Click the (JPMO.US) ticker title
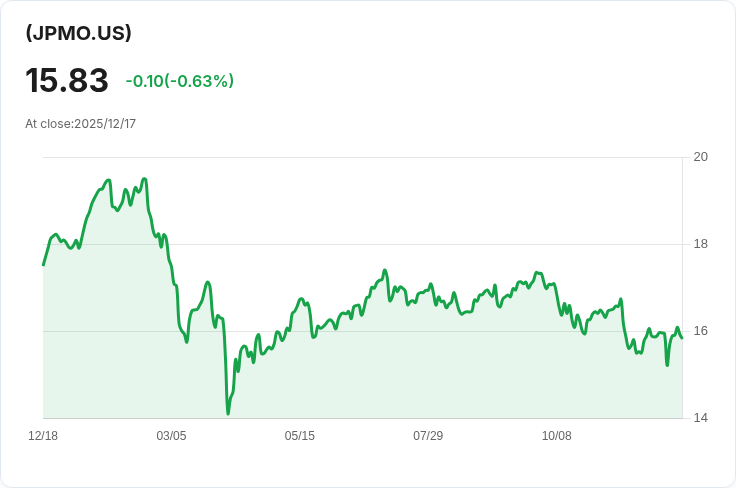Viewport: 736px width, 488px height. click(x=79, y=33)
